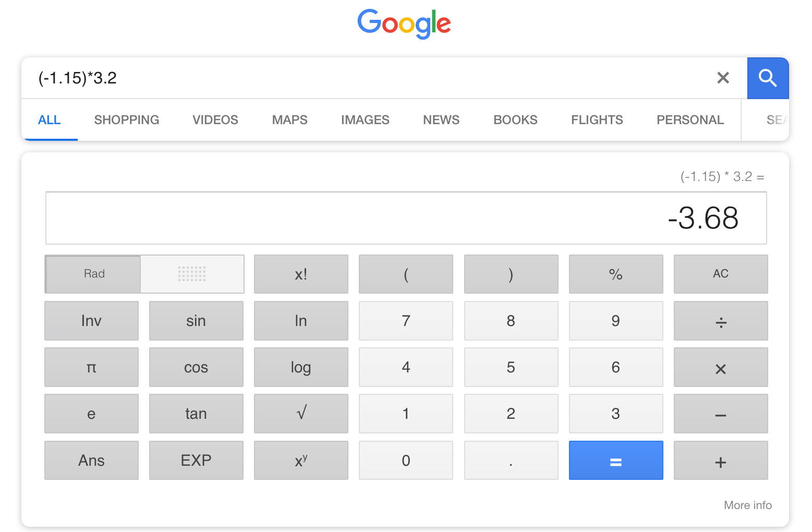Click the factorial x! key

301,274
